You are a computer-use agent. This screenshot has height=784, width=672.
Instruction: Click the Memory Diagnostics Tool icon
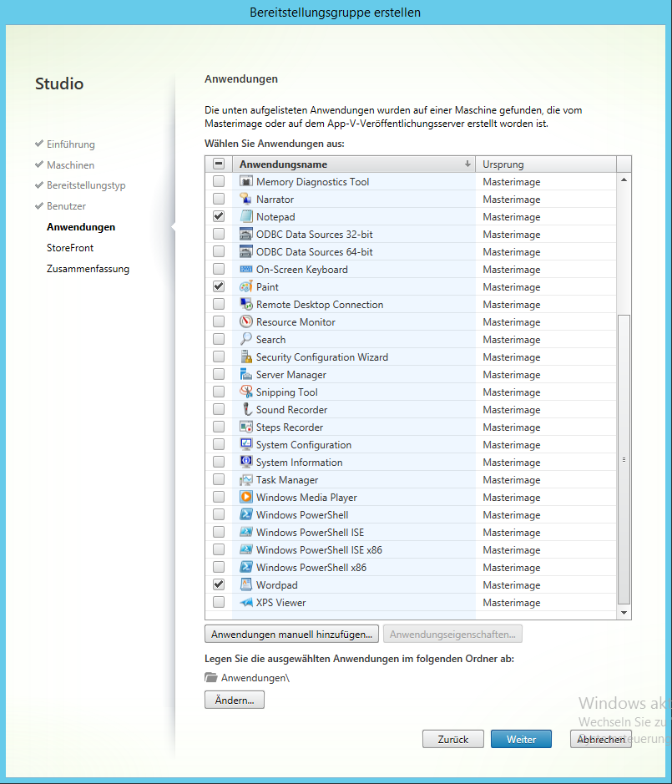pyautogui.click(x=245, y=181)
